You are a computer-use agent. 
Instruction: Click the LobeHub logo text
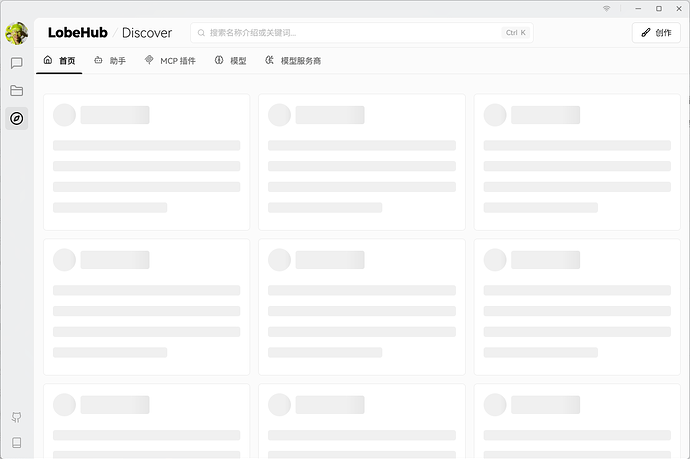click(x=77, y=33)
